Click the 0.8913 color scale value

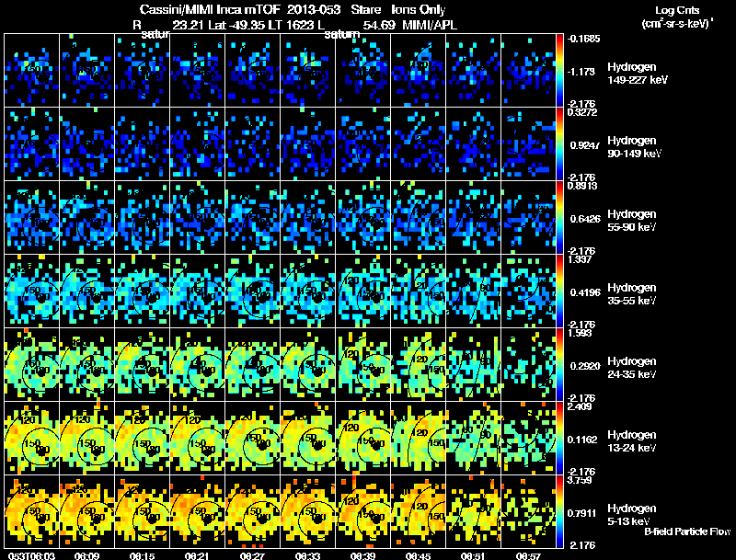point(582,186)
